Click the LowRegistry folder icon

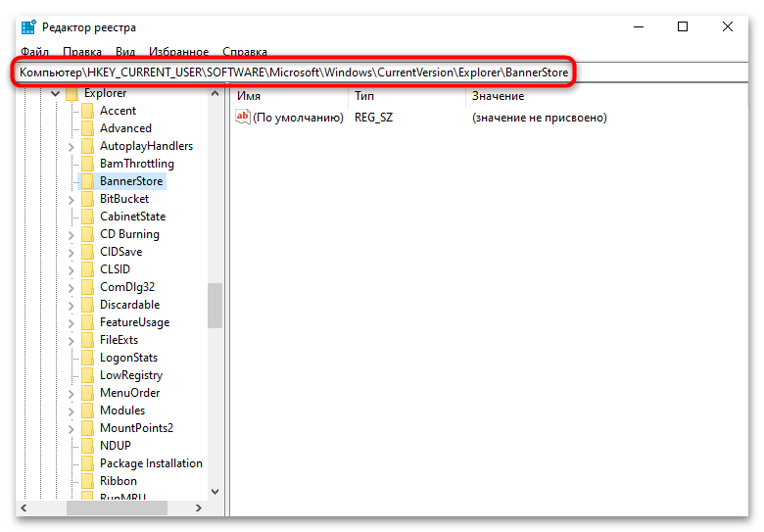point(88,375)
